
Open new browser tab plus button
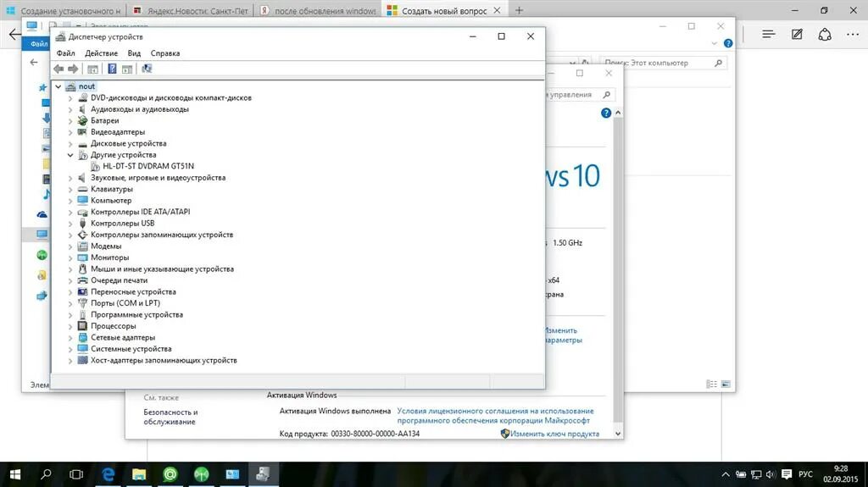519,10
